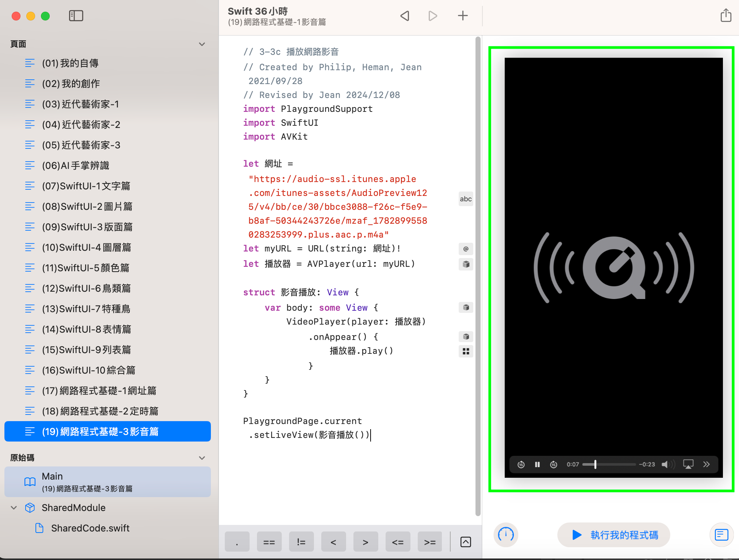Collapse the 原始碼 section chevron
This screenshot has height=560, width=739.
[202, 458]
